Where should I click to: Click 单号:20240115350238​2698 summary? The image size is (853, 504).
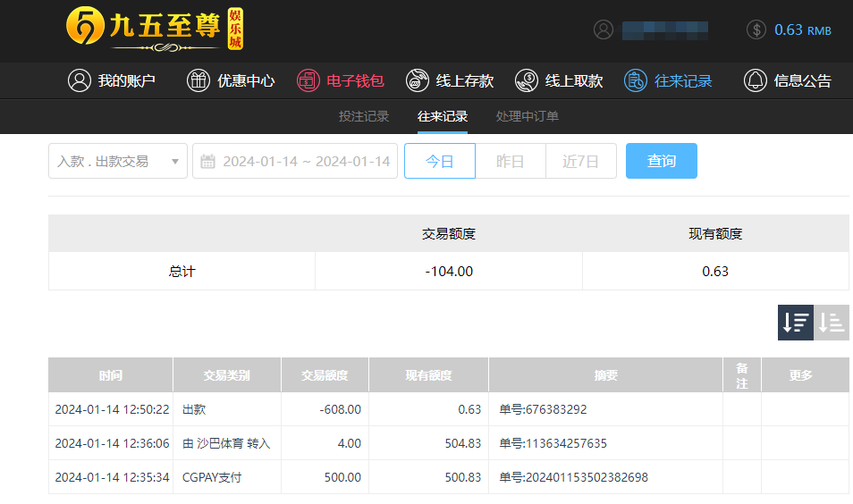pos(573,477)
